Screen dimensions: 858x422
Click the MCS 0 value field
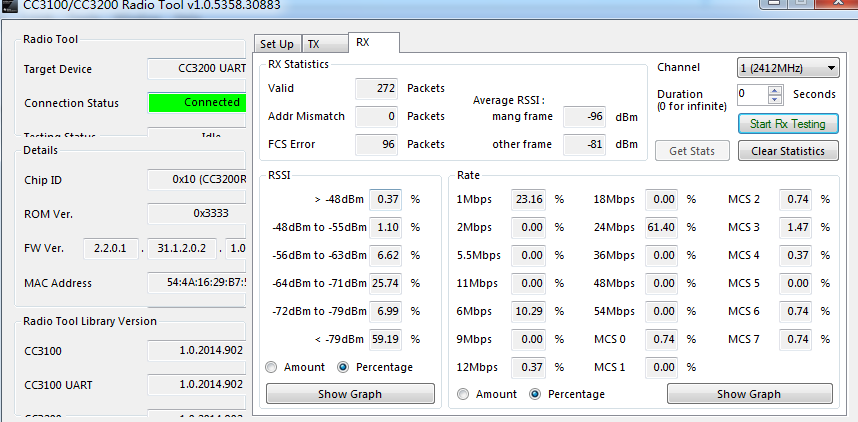(x=662, y=339)
